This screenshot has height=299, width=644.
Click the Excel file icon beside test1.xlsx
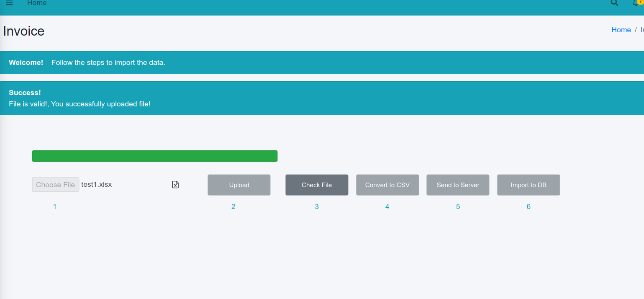click(x=175, y=184)
